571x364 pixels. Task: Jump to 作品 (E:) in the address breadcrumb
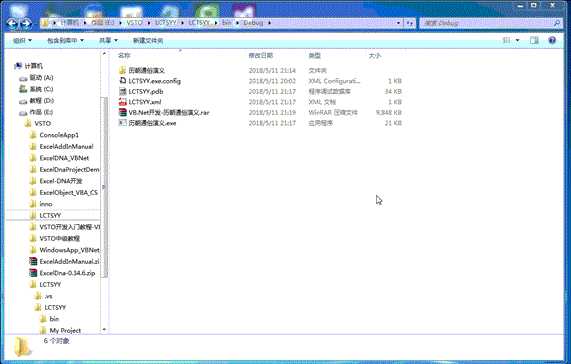tap(103, 23)
